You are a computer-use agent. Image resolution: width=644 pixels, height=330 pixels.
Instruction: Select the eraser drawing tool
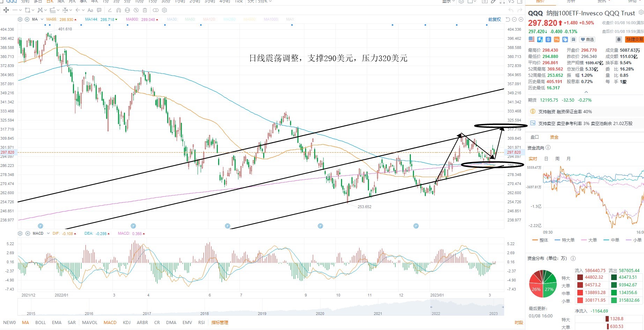110,10
